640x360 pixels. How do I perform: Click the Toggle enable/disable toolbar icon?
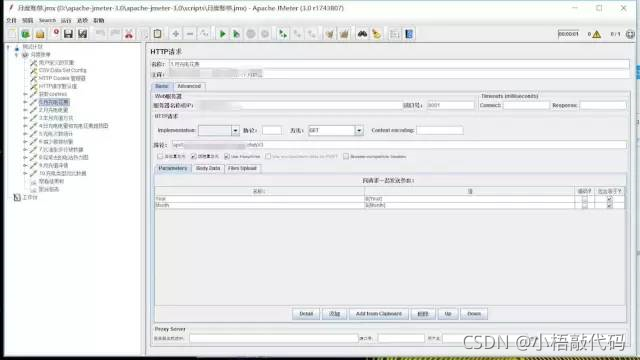(204, 34)
